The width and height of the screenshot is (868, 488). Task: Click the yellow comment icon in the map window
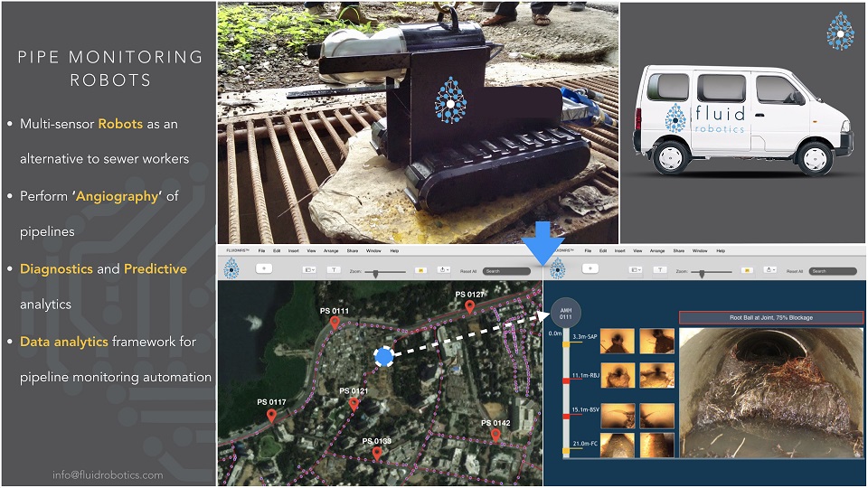tap(420, 270)
